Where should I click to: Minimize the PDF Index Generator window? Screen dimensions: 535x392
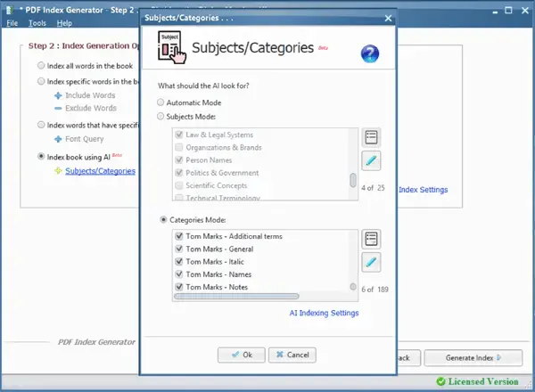coord(495,12)
